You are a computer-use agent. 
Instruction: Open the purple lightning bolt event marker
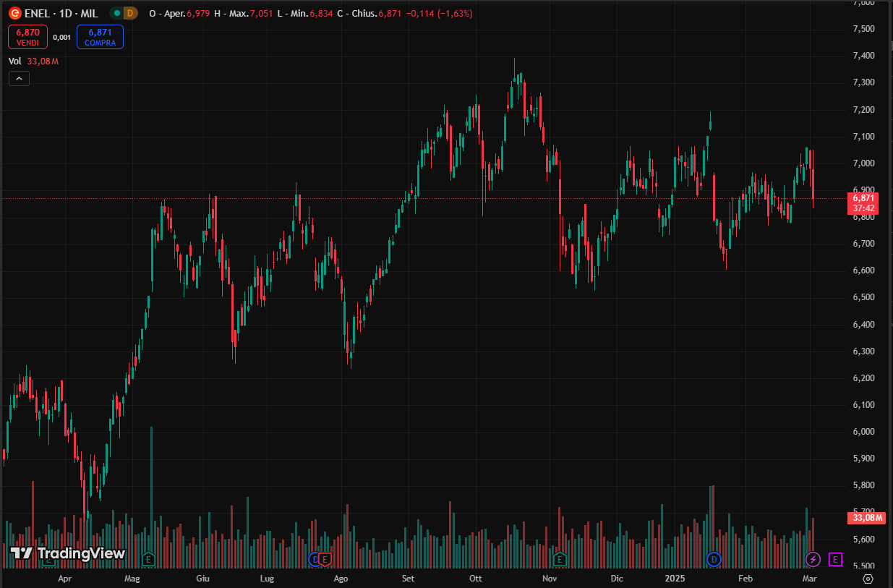813,558
